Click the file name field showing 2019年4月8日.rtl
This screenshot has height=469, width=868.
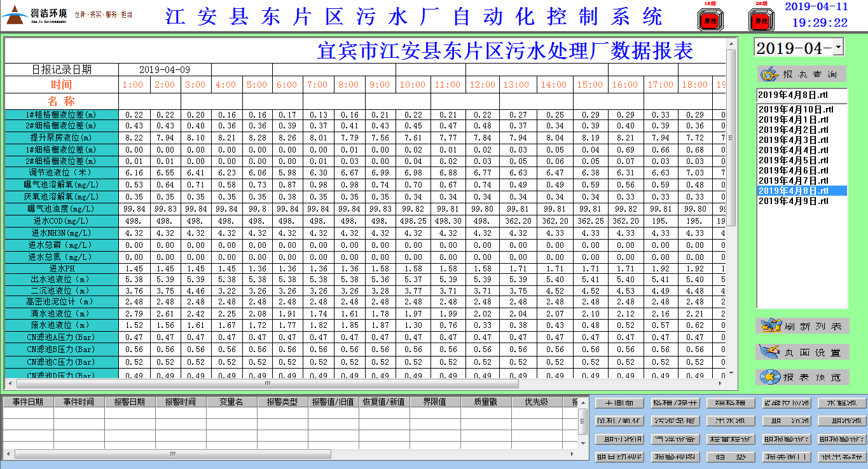801,95
